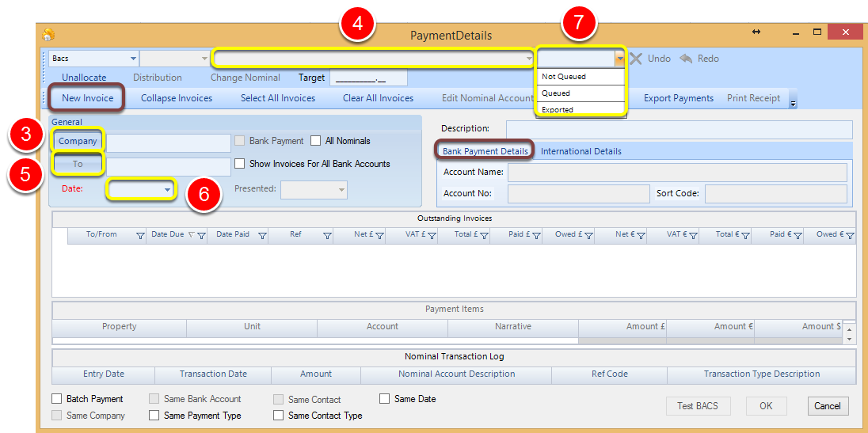Filter the VAT € column
This screenshot has width=868, height=433.
click(693, 236)
